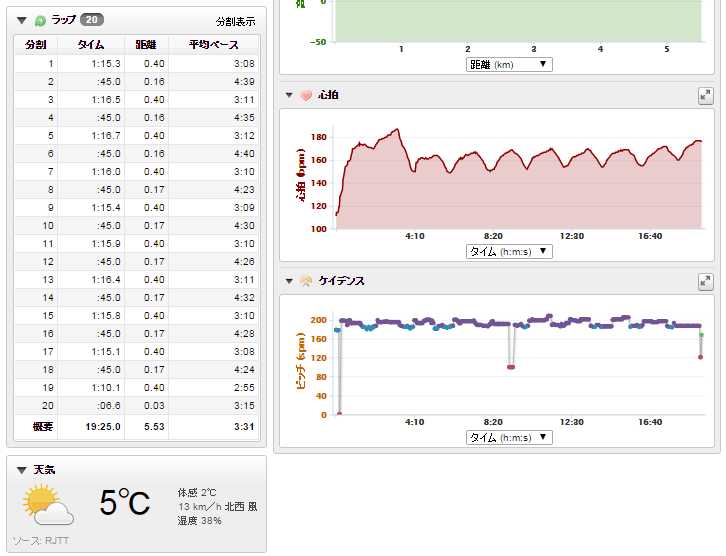
Task: Select lap 19 pace 2:55
Action: click(244, 388)
